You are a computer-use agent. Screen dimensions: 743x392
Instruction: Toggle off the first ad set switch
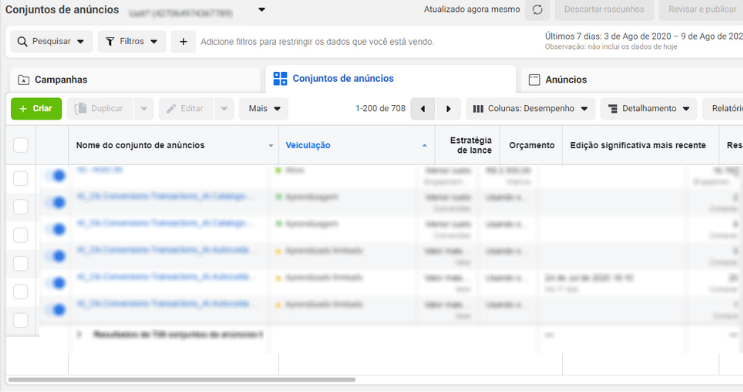pos(56,176)
